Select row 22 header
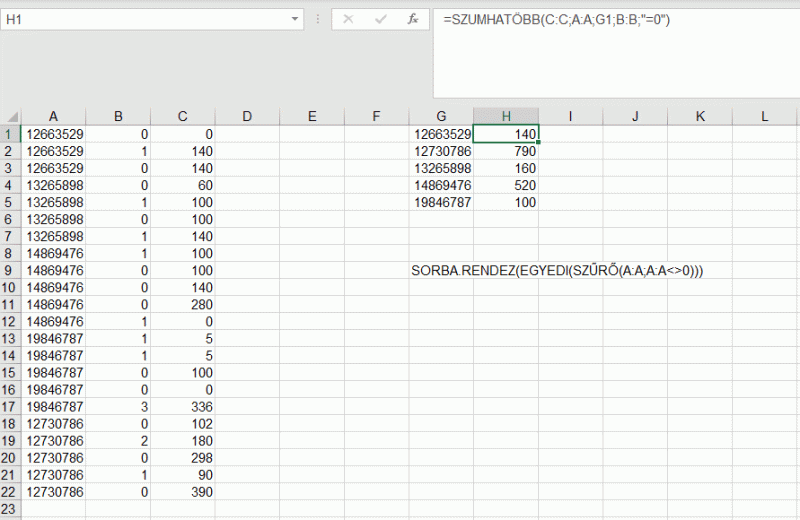The width and height of the screenshot is (800, 520). click(x=10, y=492)
